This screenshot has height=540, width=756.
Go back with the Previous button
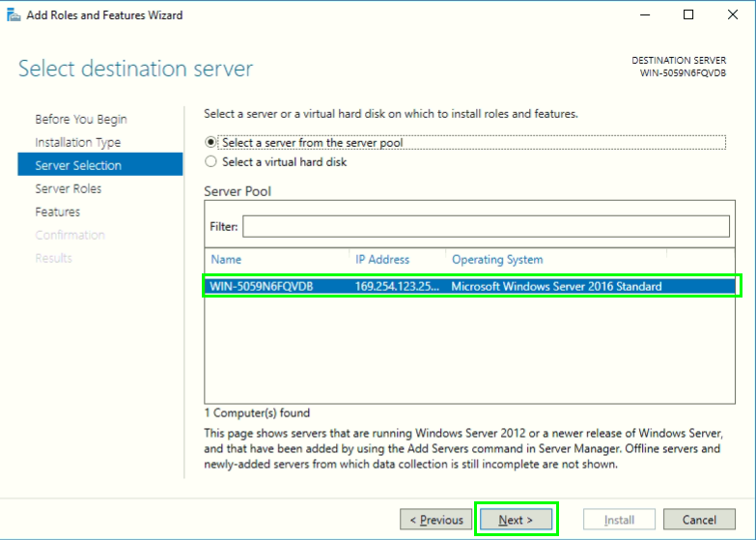click(x=435, y=520)
